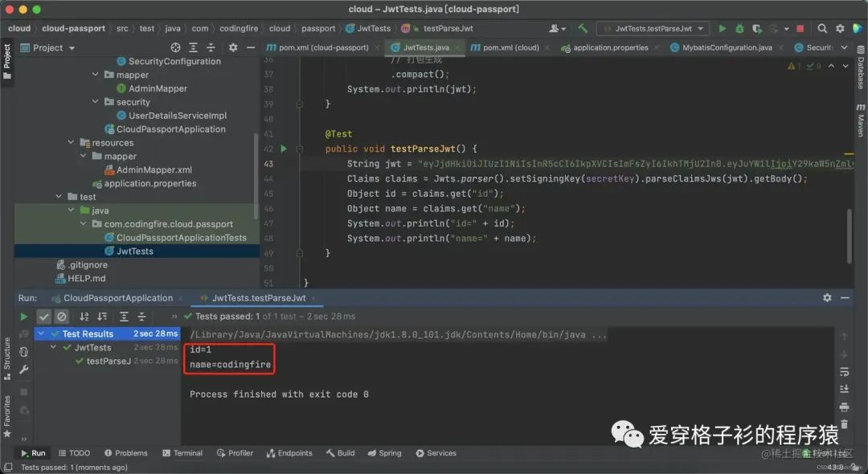Open the Terminal tool window
The height and width of the screenshot is (474, 868).
pyautogui.click(x=182, y=452)
